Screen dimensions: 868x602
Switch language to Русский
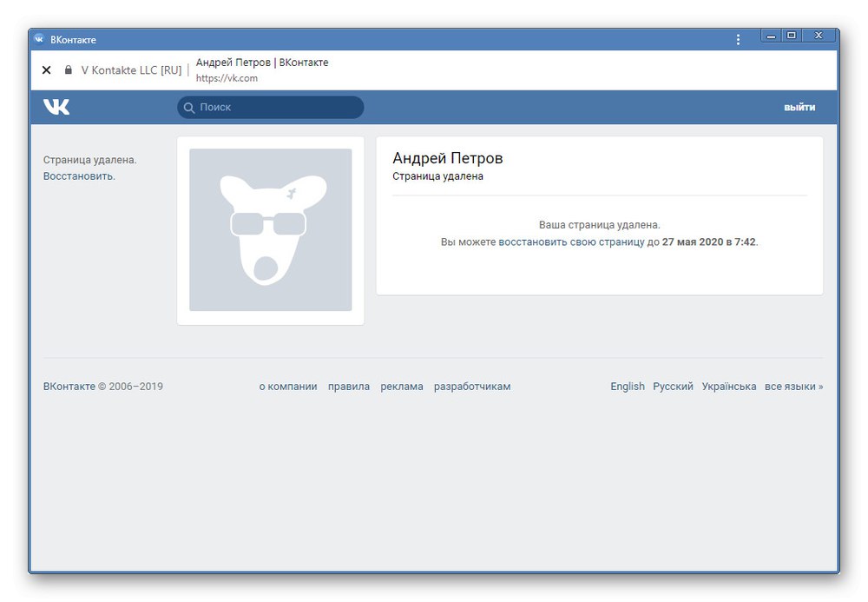click(673, 387)
